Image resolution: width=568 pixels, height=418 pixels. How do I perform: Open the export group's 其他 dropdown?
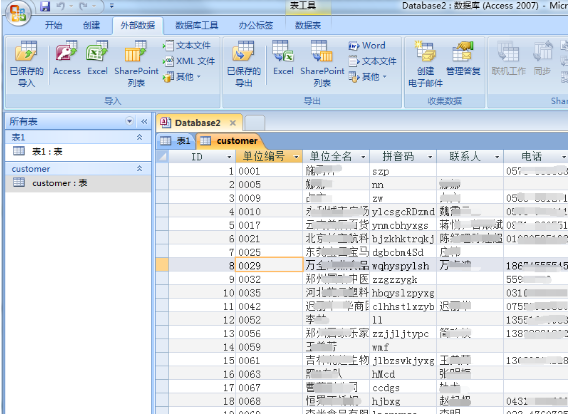pos(368,77)
